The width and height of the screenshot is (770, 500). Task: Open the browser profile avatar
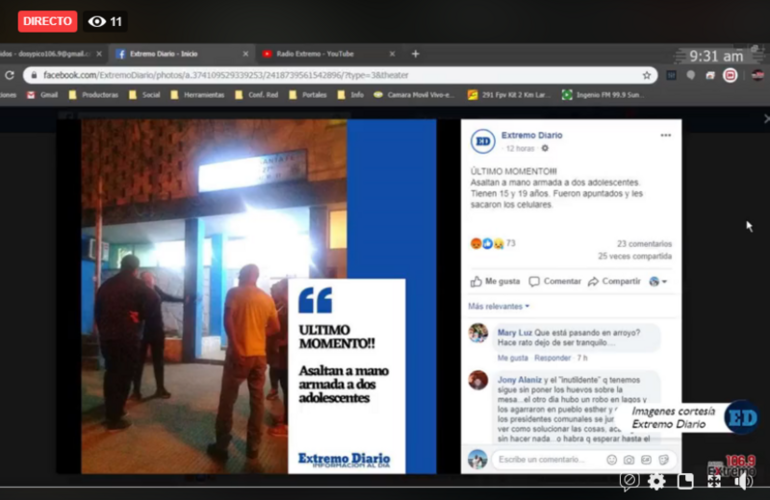pyautogui.click(x=758, y=75)
